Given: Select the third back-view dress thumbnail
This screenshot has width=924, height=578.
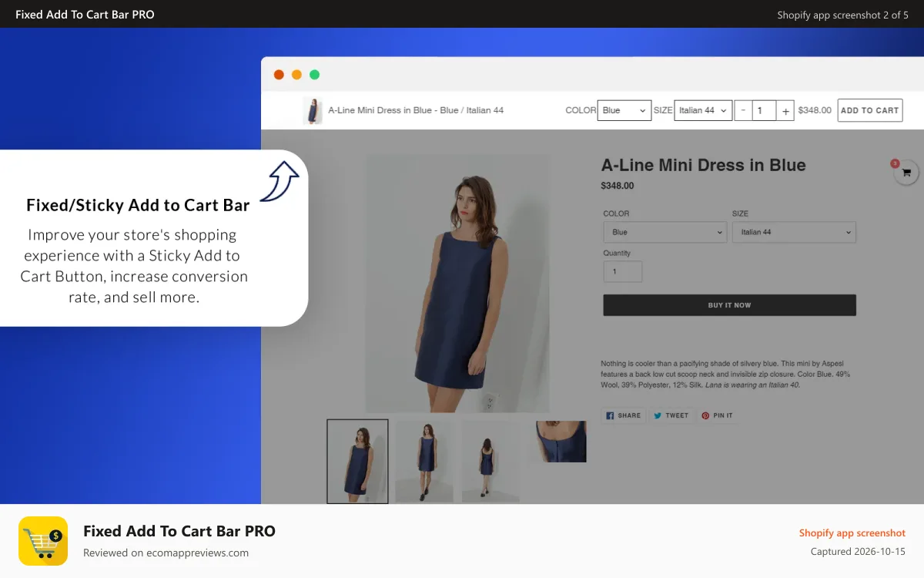Looking at the screenshot, I should click(x=490, y=461).
